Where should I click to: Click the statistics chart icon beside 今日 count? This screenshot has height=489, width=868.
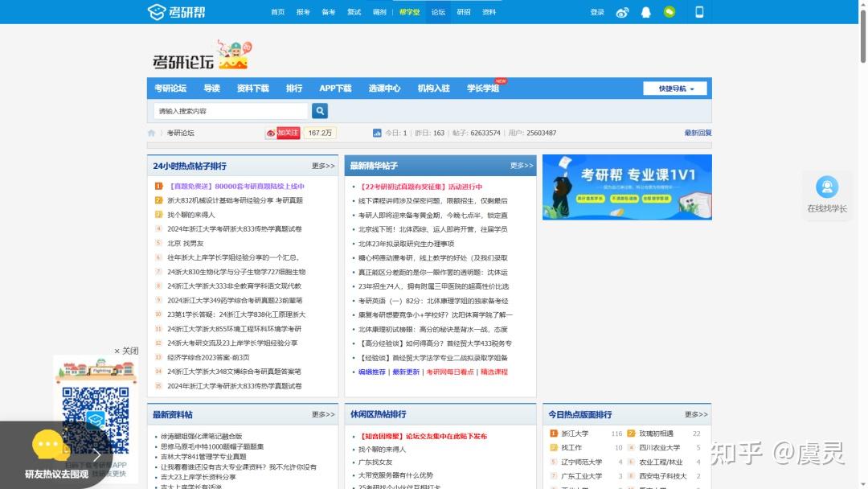pos(378,132)
